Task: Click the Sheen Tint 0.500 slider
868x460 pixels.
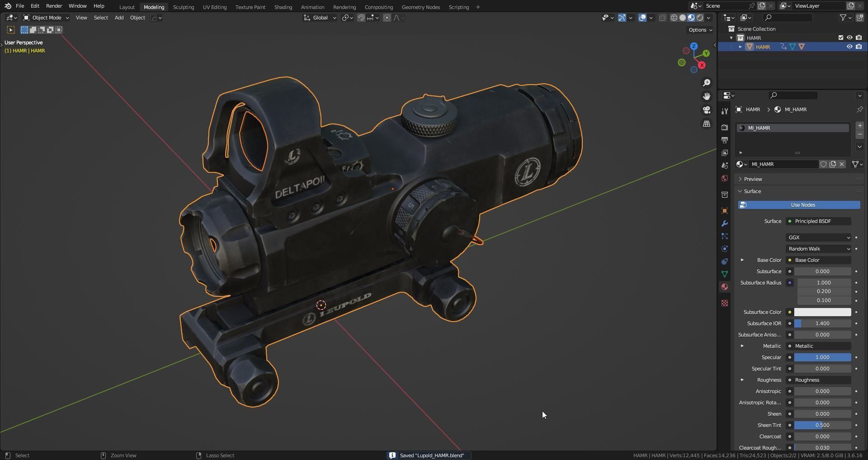Action: point(822,425)
